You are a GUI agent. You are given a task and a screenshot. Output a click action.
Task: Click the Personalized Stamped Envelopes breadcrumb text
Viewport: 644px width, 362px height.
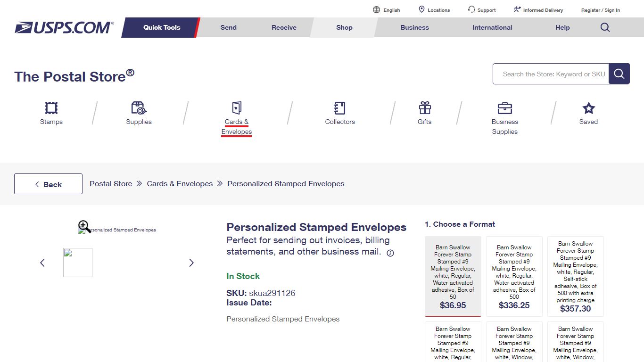286,184
